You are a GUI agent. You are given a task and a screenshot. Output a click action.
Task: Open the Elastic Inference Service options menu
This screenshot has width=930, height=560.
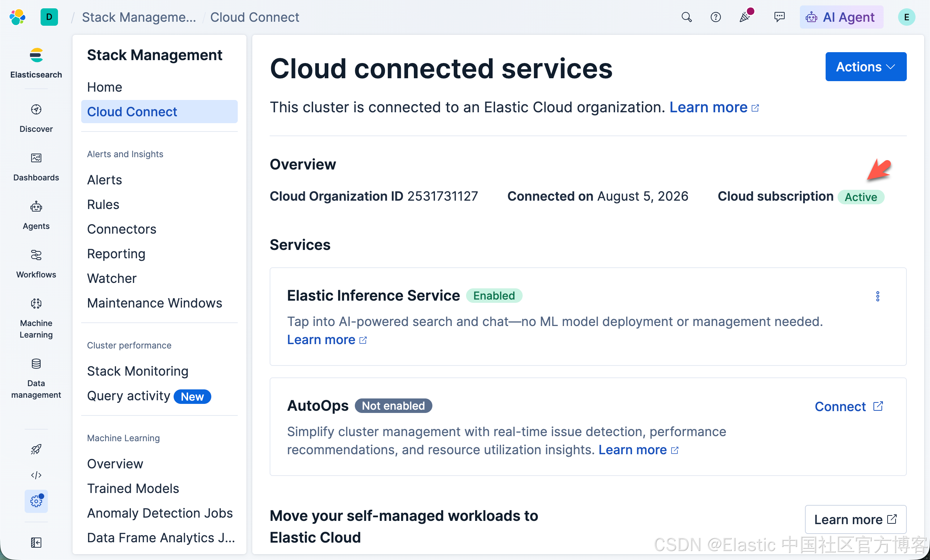coord(877,296)
